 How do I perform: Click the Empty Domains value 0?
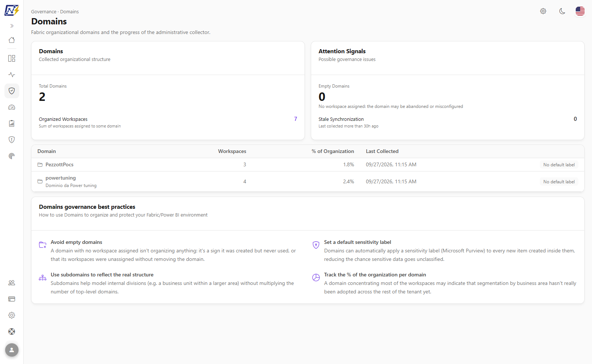coord(322,97)
